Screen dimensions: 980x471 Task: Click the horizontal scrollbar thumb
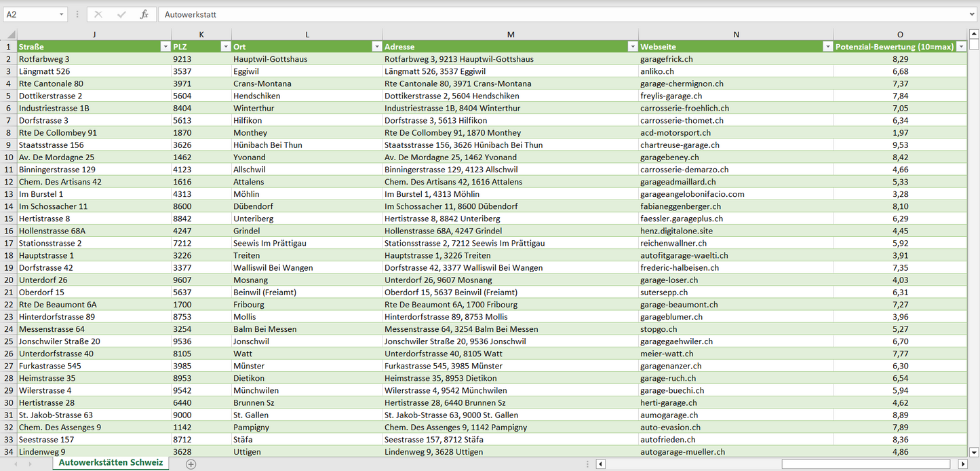(868, 464)
